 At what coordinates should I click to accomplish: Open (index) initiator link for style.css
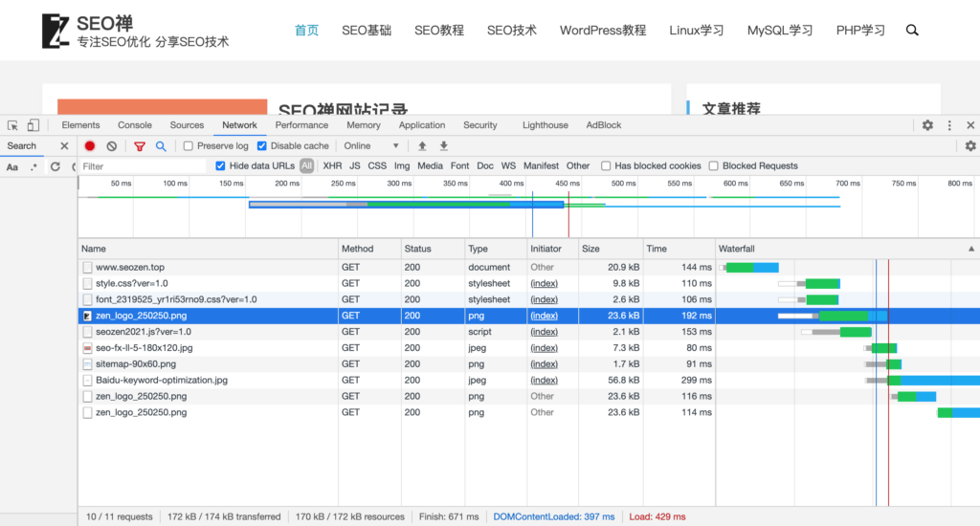[x=544, y=284]
